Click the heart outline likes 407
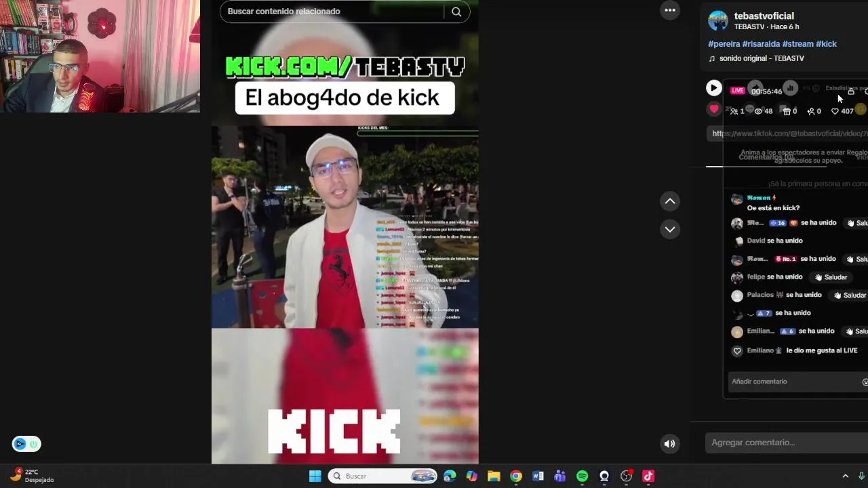The width and height of the screenshot is (868, 488). (x=842, y=111)
